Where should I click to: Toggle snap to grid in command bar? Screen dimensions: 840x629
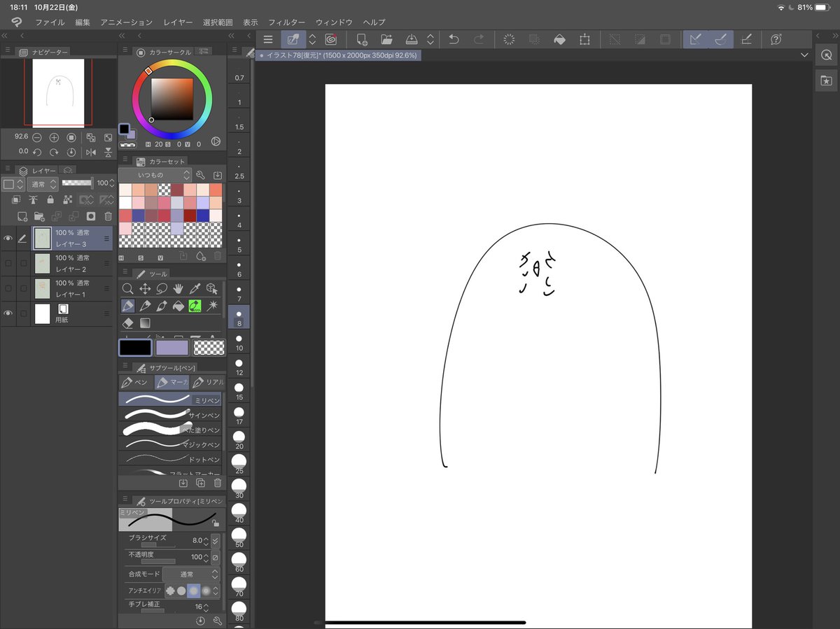(747, 39)
